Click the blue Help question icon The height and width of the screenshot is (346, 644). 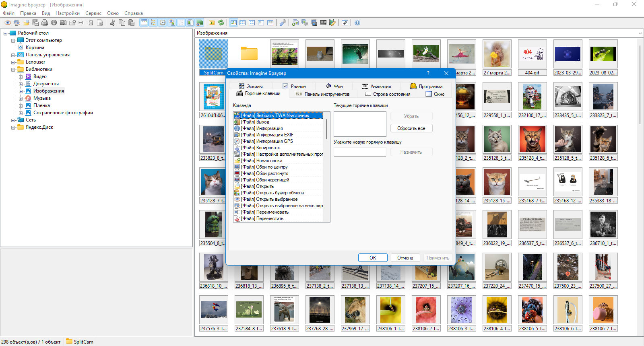tap(357, 23)
